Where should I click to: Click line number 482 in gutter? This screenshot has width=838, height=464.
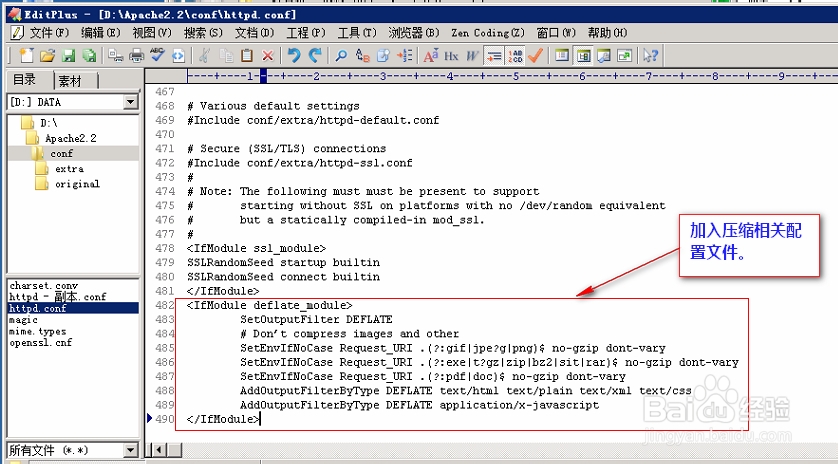pyautogui.click(x=165, y=305)
